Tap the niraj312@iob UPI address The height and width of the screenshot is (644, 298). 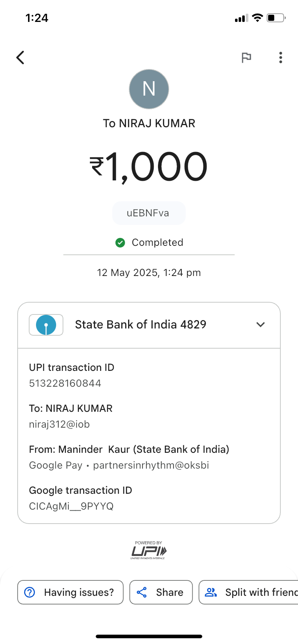click(59, 424)
